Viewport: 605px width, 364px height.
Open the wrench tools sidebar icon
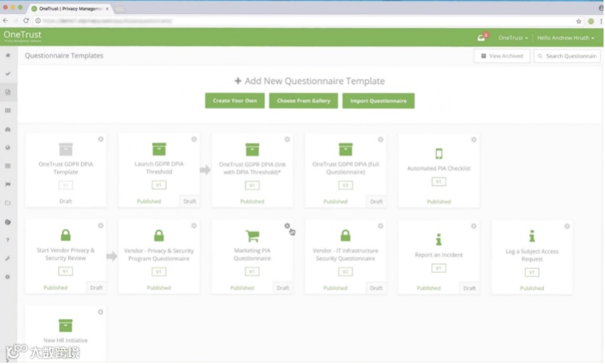pyautogui.click(x=7, y=259)
